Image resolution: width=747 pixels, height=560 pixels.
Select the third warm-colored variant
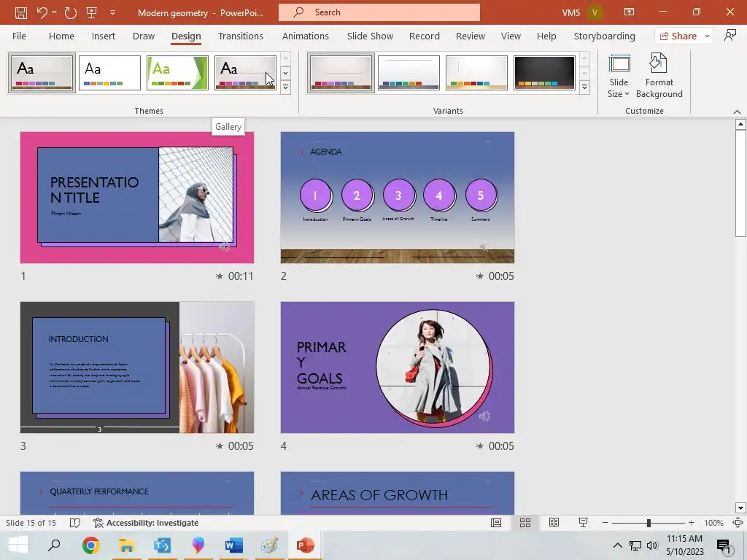coord(476,73)
